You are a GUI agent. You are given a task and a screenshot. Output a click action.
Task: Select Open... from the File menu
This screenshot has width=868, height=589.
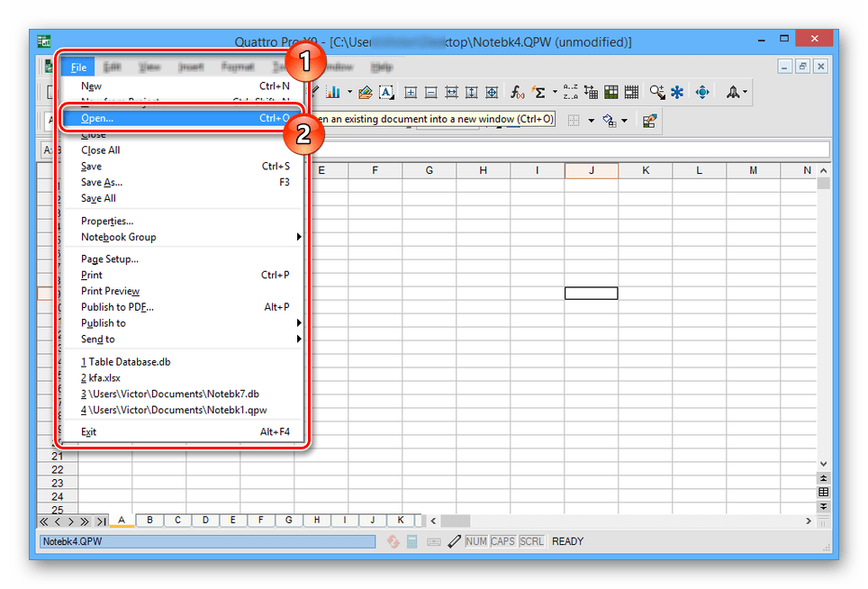click(x=97, y=118)
